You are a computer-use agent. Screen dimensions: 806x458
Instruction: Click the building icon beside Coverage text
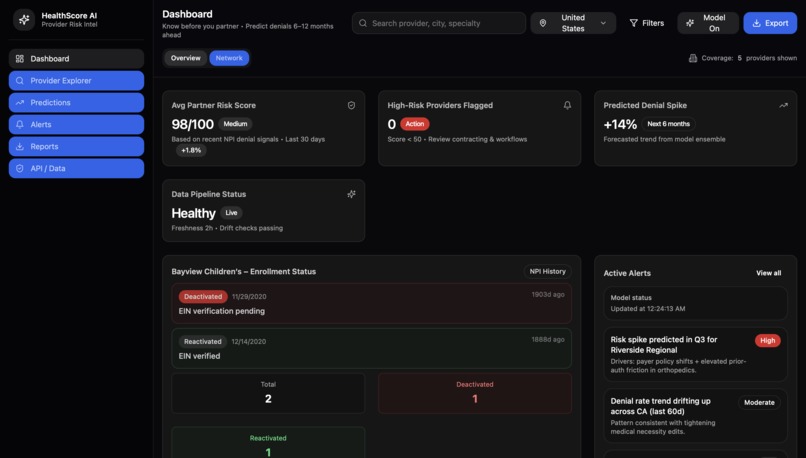tap(692, 58)
